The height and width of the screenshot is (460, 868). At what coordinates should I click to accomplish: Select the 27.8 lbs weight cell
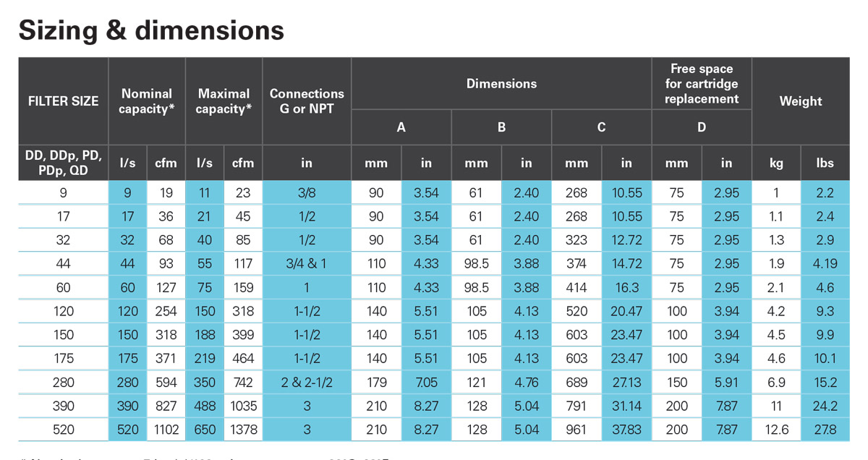825,430
